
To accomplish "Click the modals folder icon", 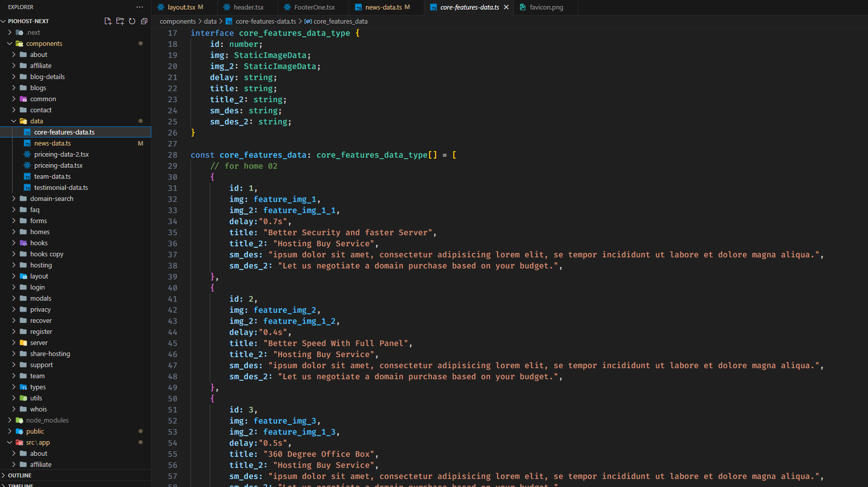I will click(23, 298).
